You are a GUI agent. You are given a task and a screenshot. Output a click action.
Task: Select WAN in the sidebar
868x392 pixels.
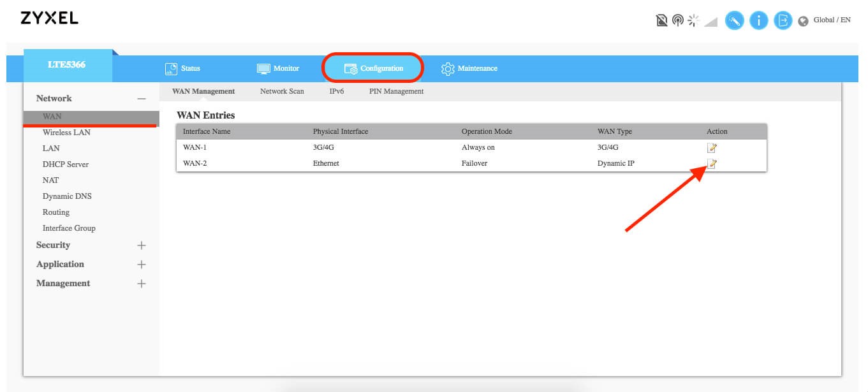[91, 117]
